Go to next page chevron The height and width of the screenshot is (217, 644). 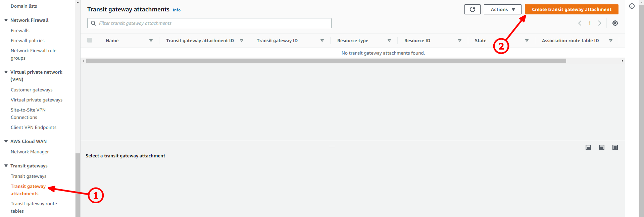599,23
